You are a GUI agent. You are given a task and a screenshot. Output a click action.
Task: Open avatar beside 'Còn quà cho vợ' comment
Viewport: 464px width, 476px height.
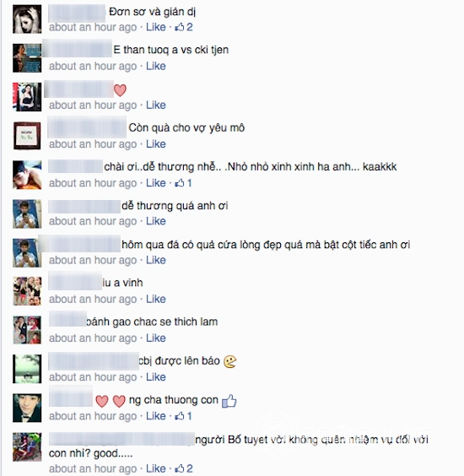pyautogui.click(x=27, y=136)
